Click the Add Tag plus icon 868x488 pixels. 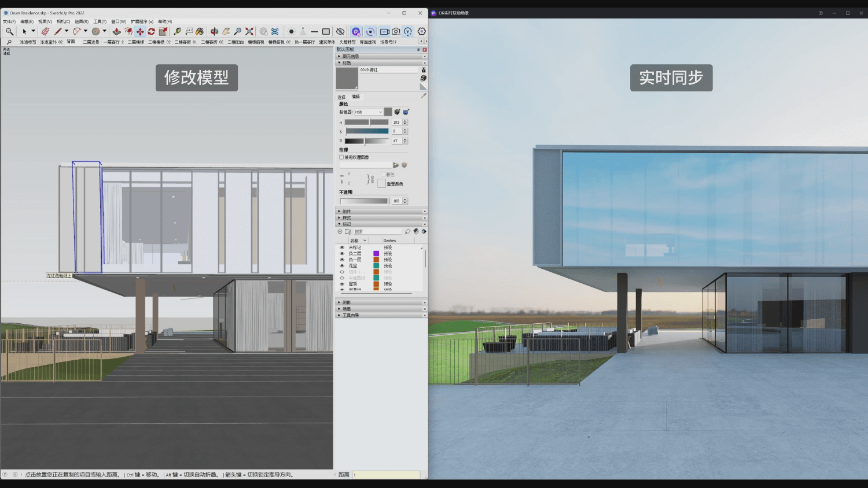pyautogui.click(x=340, y=231)
